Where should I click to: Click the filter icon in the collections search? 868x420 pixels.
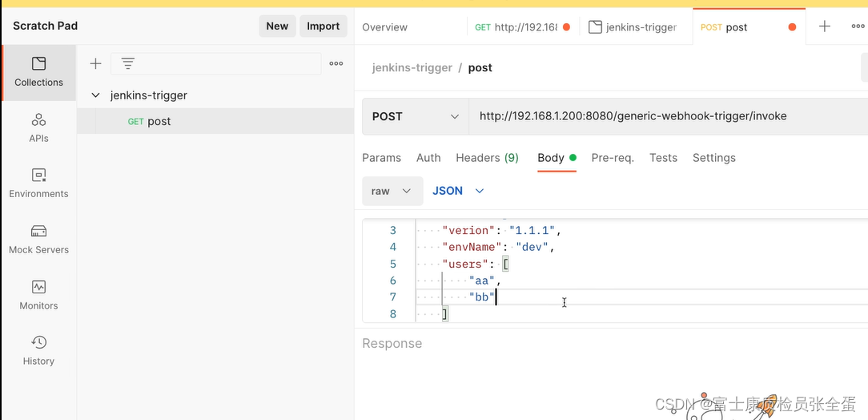click(128, 63)
